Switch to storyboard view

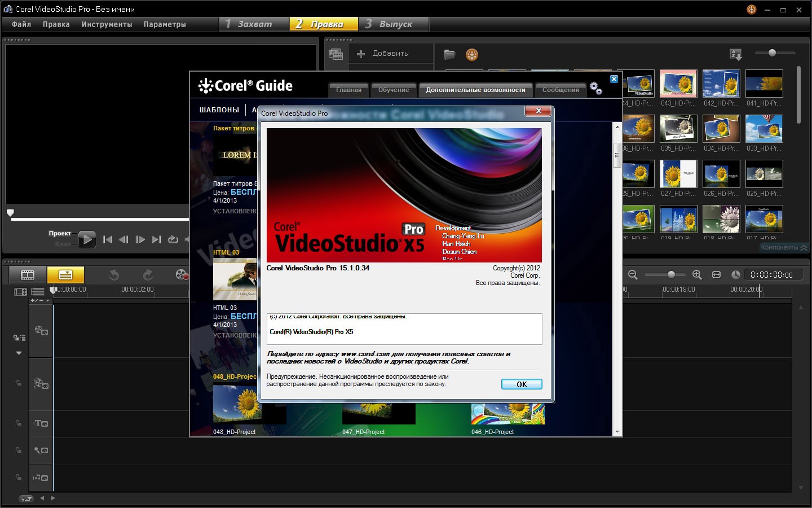[x=28, y=275]
